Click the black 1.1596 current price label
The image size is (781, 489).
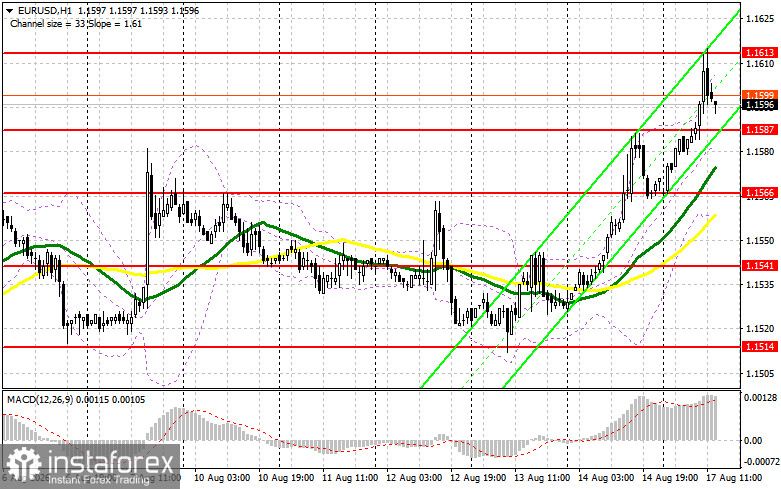point(760,105)
